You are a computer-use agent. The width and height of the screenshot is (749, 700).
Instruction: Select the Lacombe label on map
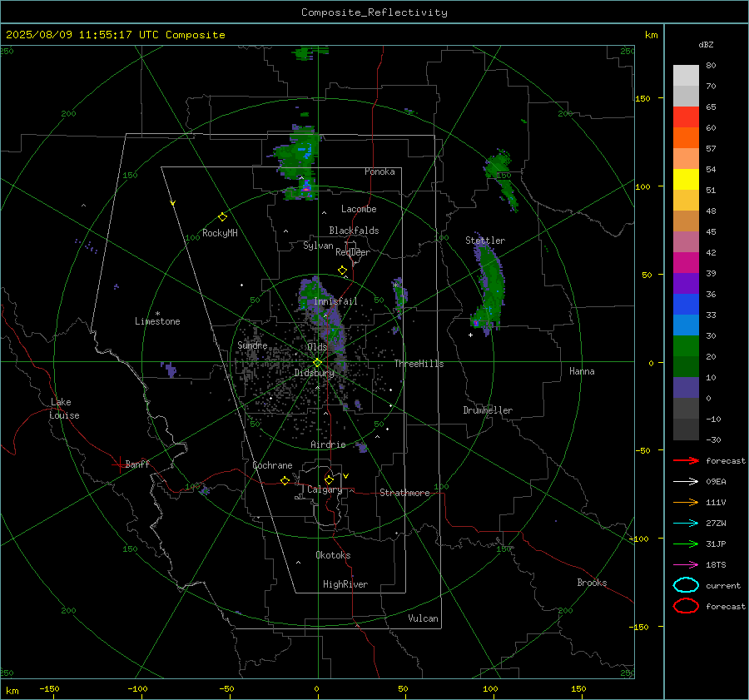359,209
